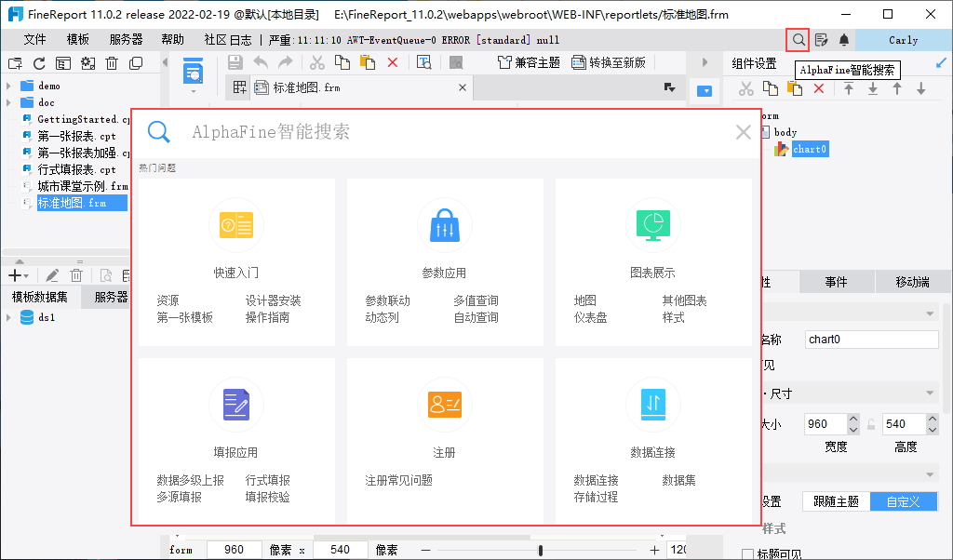Viewport: 953px width, 560px height.
Task: Move component up one level
Action: [897, 88]
